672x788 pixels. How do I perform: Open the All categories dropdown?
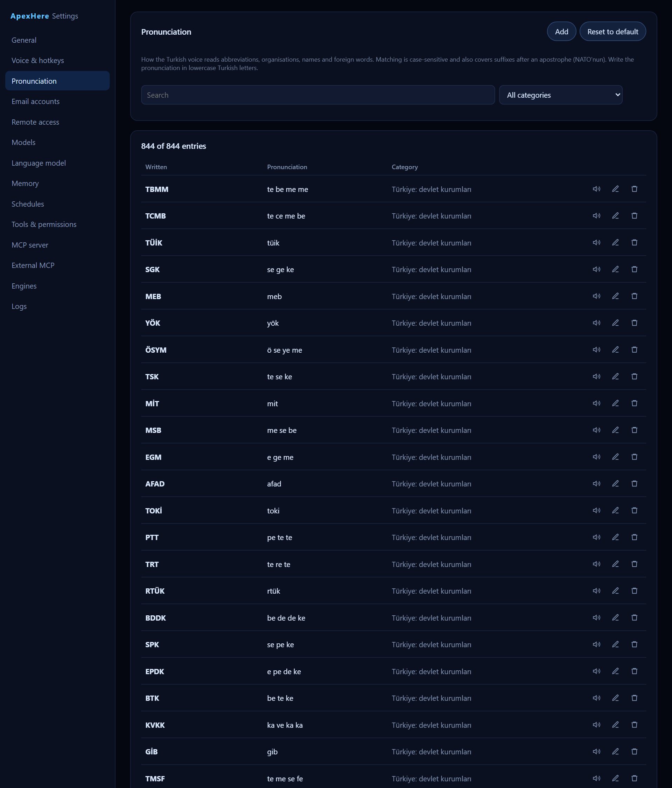click(561, 95)
